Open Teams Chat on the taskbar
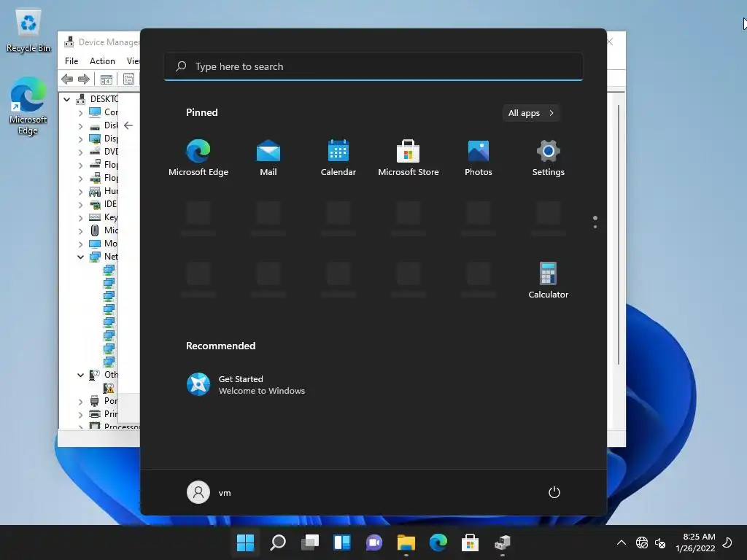This screenshot has width=747, height=560. (374, 542)
